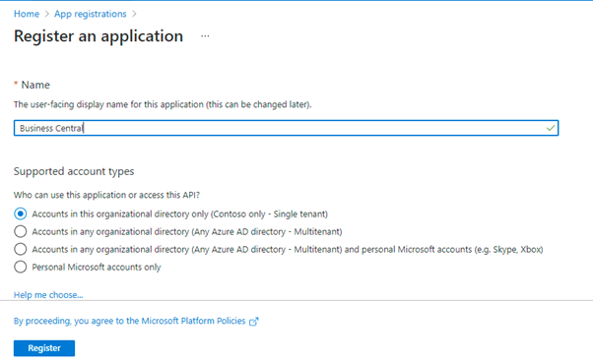Screen dimensions: 593x364
Task: Navigate to the App registrations breadcrumb
Action: coord(90,14)
